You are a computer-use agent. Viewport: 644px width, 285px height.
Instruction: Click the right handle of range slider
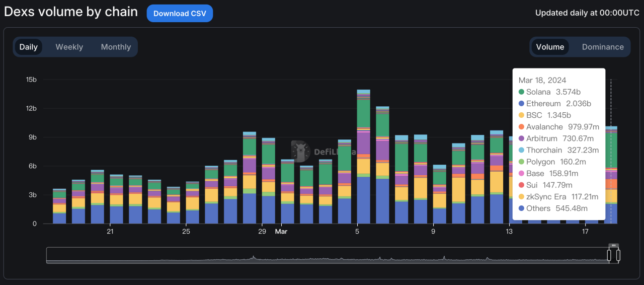pyautogui.click(x=618, y=255)
